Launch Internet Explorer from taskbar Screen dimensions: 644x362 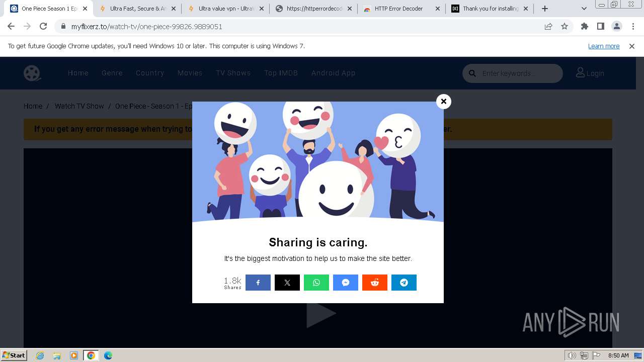(40, 355)
